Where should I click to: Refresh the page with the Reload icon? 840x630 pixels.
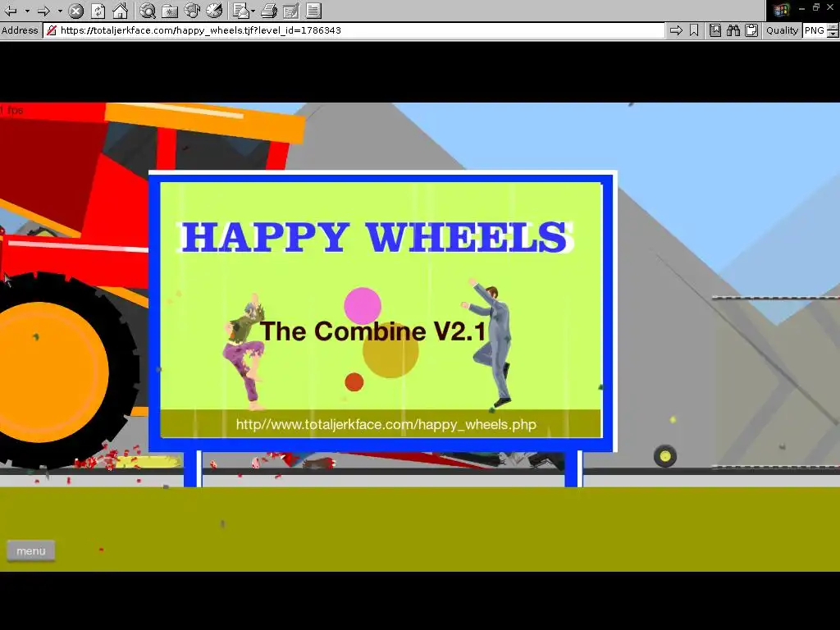tap(98, 11)
